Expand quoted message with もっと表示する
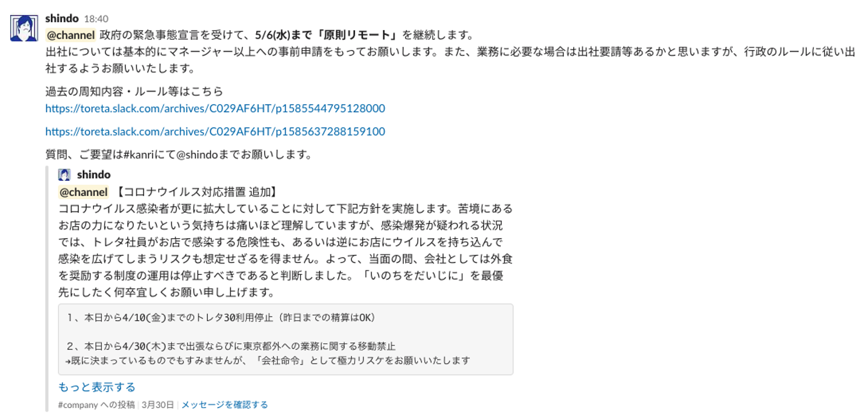 (97, 387)
